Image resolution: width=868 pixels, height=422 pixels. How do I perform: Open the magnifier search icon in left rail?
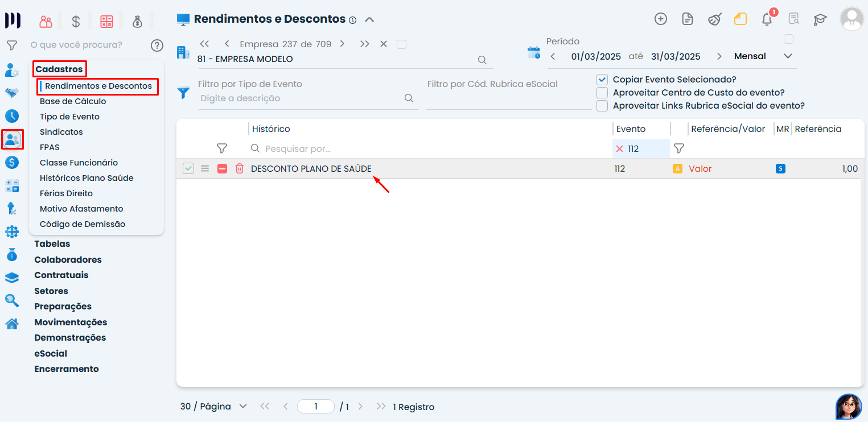[x=12, y=301]
